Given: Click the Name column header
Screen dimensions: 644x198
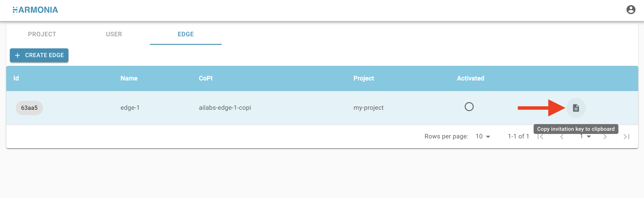Looking at the screenshot, I should tap(129, 78).
